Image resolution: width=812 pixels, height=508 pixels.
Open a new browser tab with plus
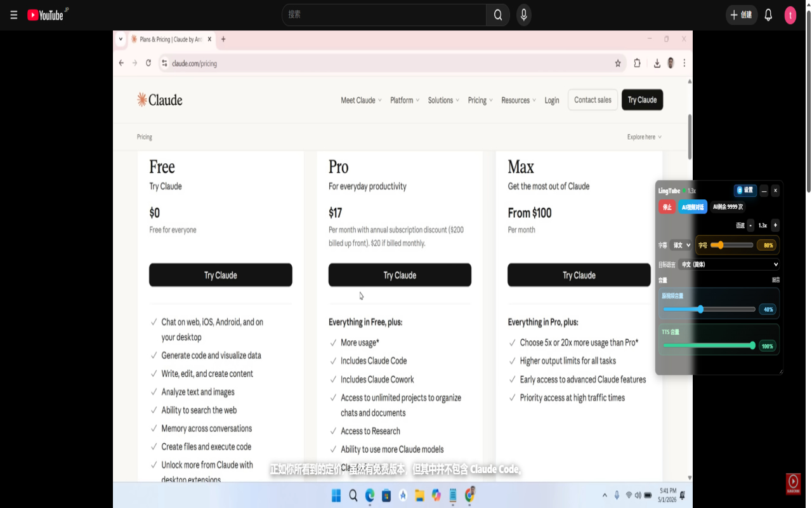[x=223, y=39]
